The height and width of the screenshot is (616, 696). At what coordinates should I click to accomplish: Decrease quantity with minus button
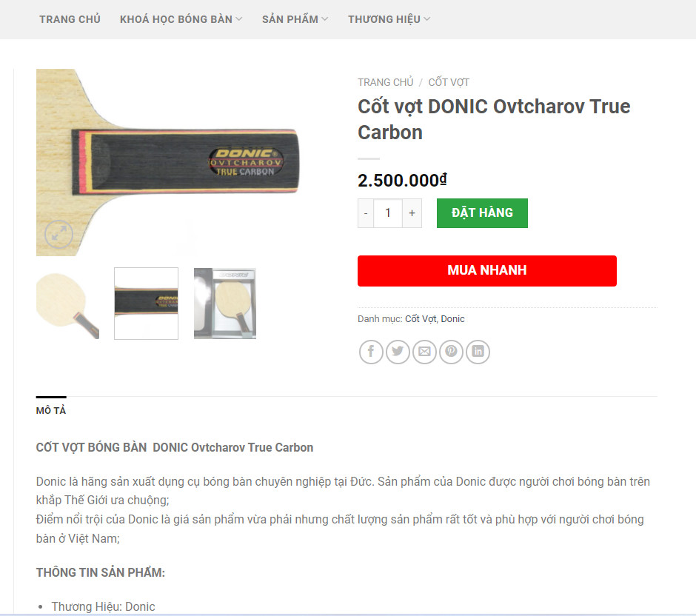coord(366,213)
